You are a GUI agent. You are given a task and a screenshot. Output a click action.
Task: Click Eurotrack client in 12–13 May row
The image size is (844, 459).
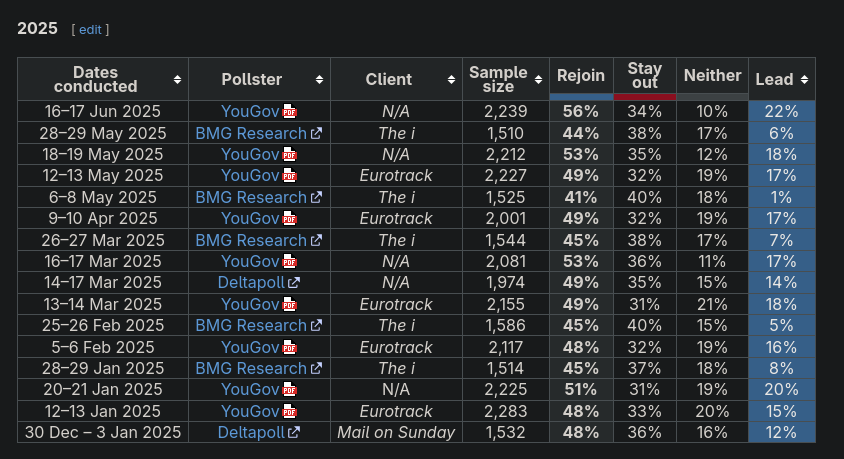396,175
